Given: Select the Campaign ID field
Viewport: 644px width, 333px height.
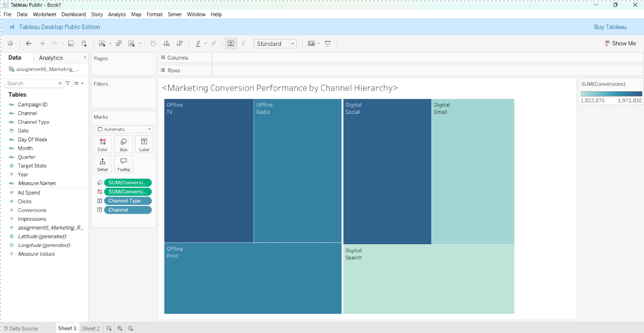Looking at the screenshot, I should (x=32, y=104).
